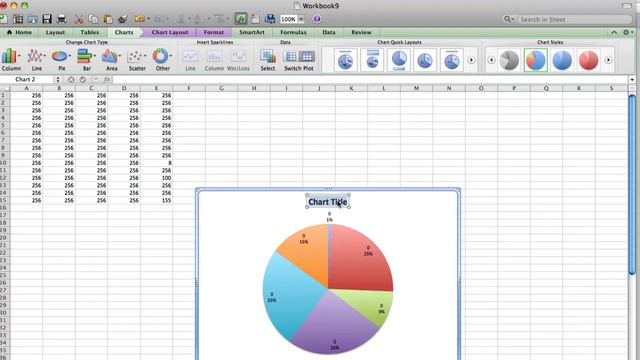640x360 pixels.
Task: Apply the third chart quick layout
Action: tap(399, 60)
